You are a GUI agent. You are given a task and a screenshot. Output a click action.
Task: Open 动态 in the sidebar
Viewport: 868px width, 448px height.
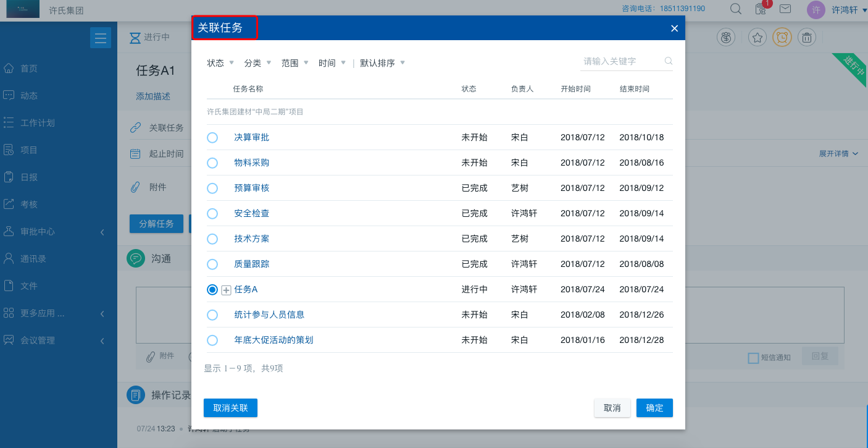[x=29, y=96]
